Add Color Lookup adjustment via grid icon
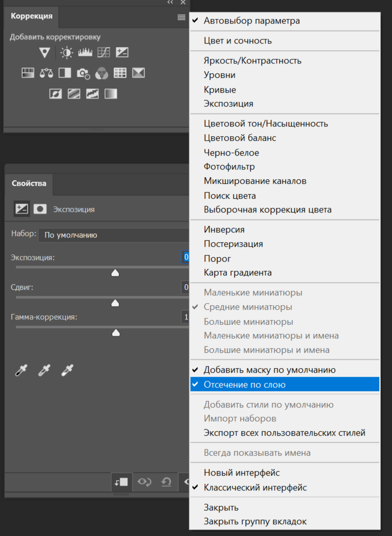The image size is (392, 536). pos(120,73)
